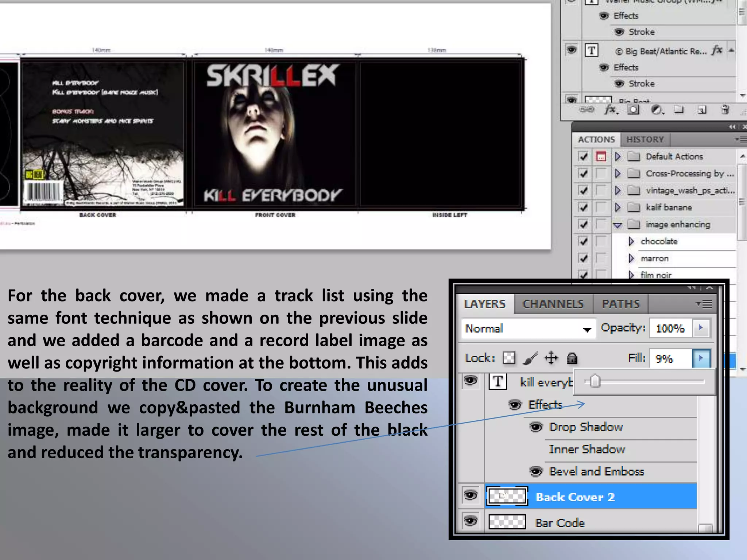Screen dimensions: 747x560
Task: Click the Fill slider handle
Action: pyautogui.click(x=595, y=381)
